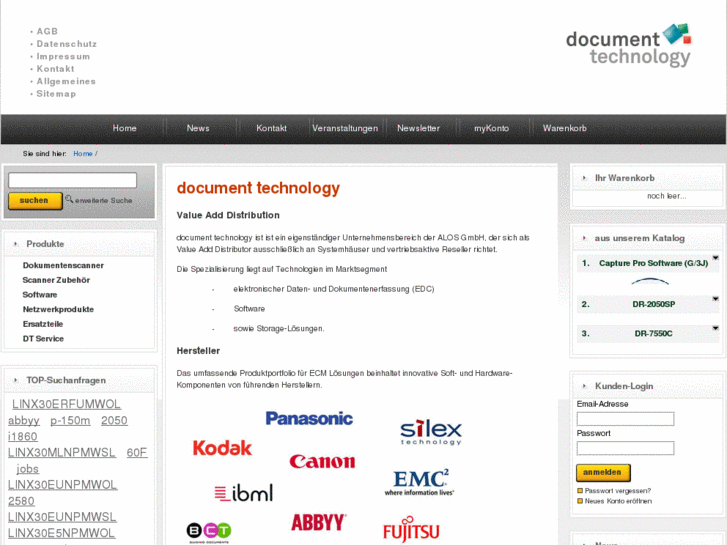Click the EMC manufacturer logo
Viewport: 727px width, 545px height.
pos(419,482)
